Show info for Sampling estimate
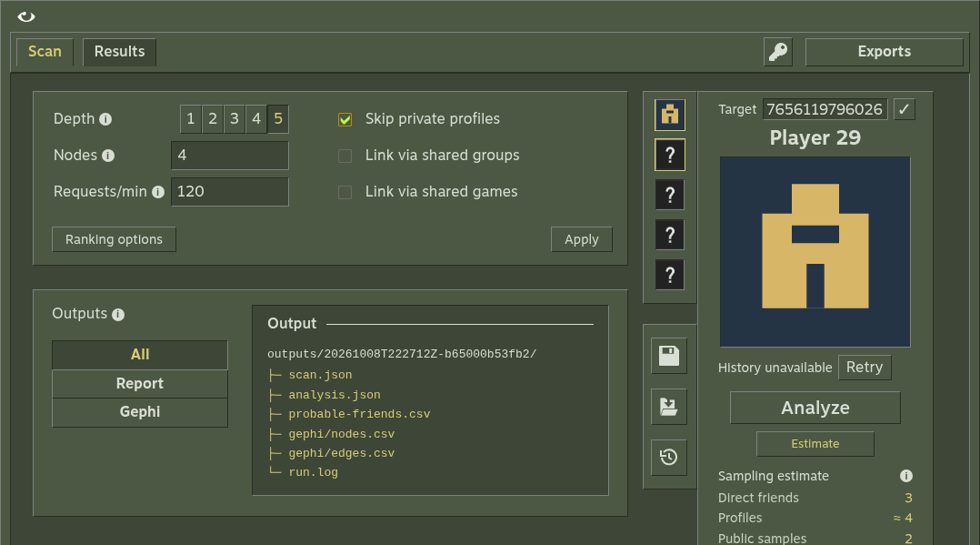The width and height of the screenshot is (980, 545). [906, 476]
